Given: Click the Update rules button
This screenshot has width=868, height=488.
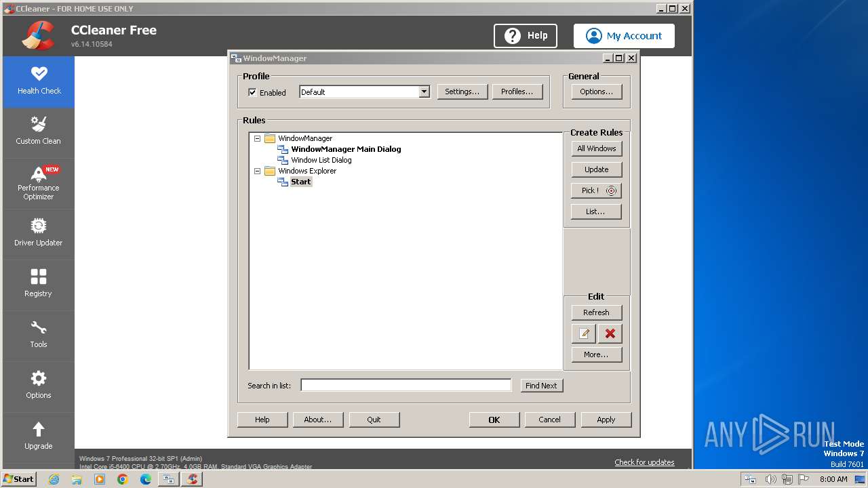Looking at the screenshot, I should pyautogui.click(x=597, y=169).
